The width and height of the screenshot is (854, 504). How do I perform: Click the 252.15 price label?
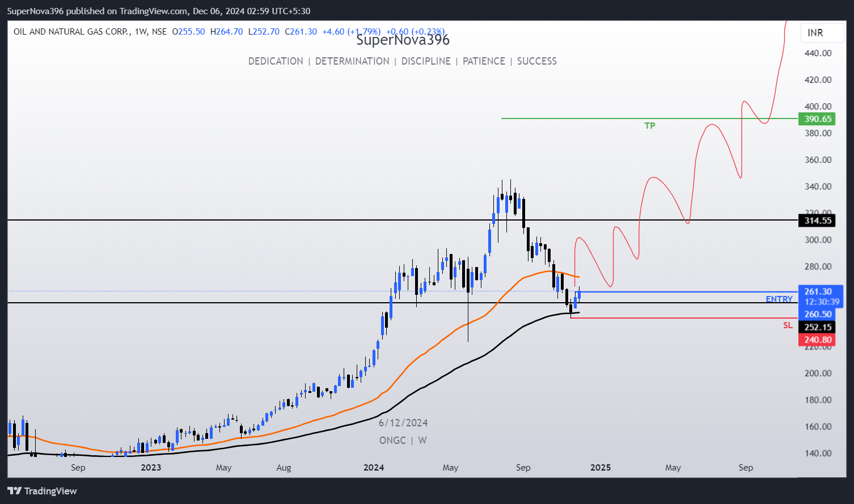[817, 327]
